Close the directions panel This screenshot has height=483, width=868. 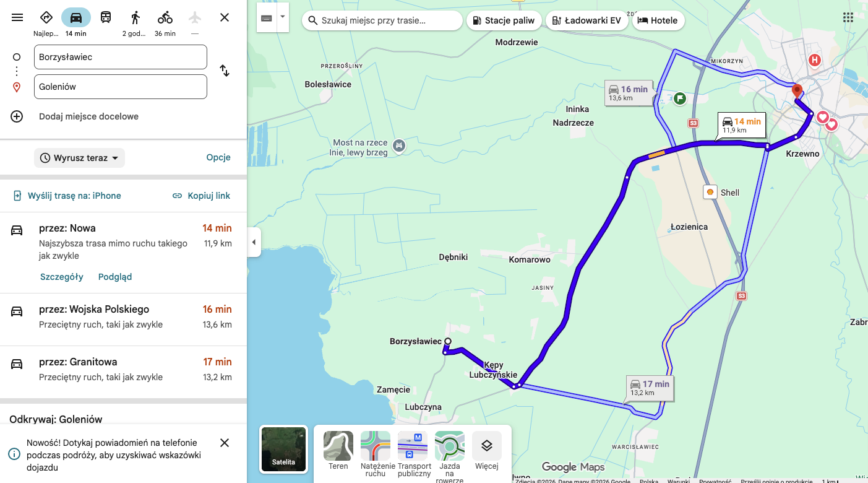pyautogui.click(x=225, y=17)
